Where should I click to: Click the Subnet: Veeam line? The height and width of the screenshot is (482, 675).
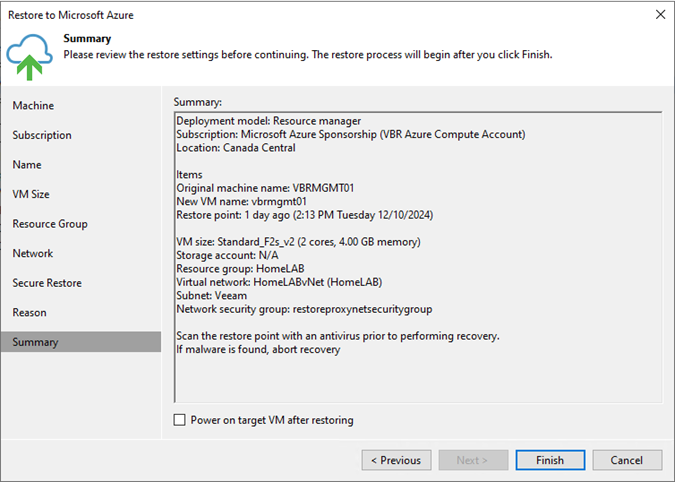click(212, 296)
